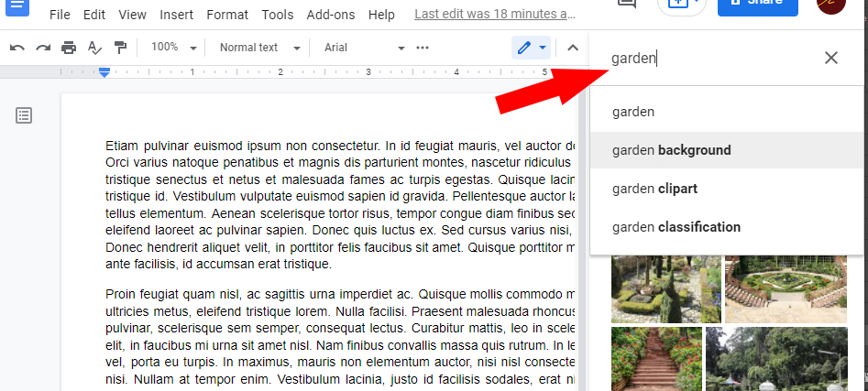
Task: Open the Insert menu
Action: (x=177, y=15)
